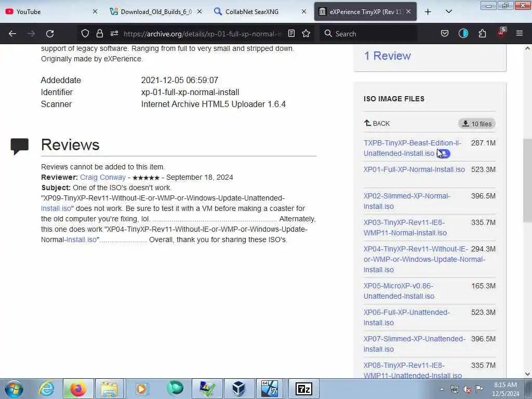Open the checkmark monitor taskbar app icon

pos(207,389)
